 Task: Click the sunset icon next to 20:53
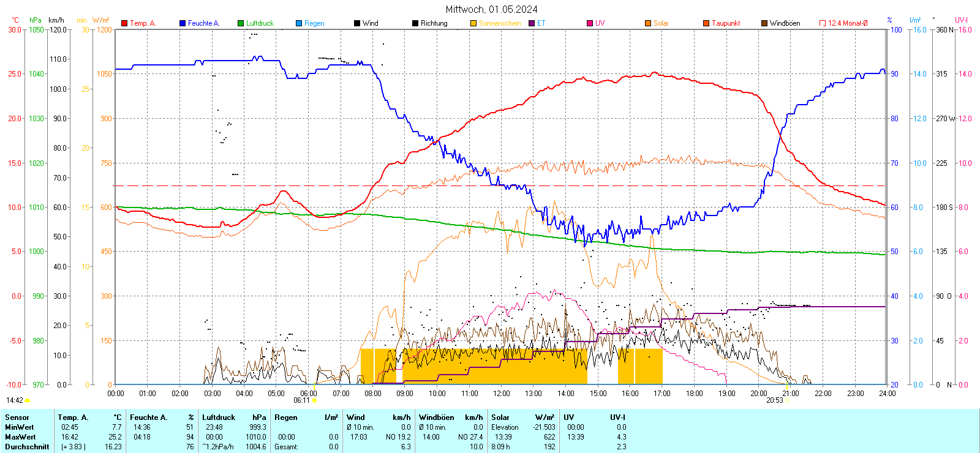coord(787,400)
